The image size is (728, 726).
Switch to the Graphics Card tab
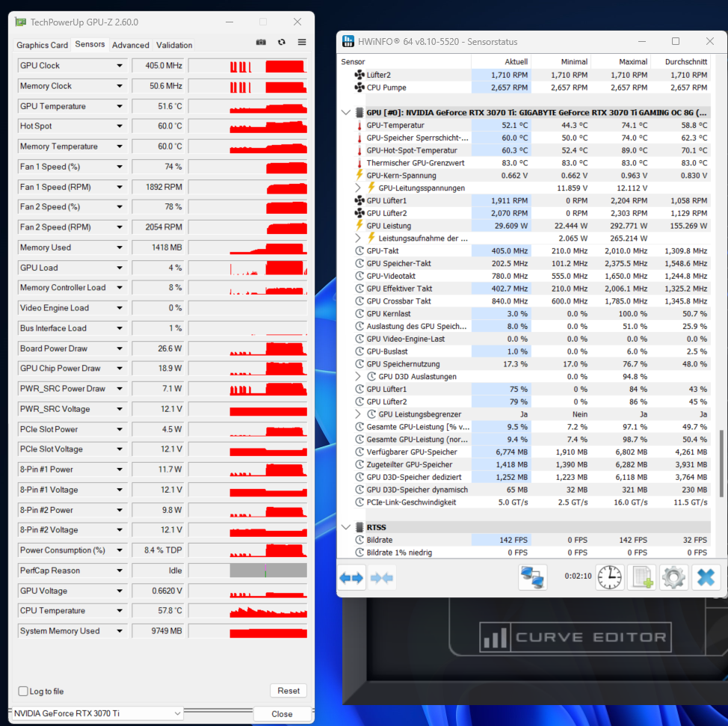click(43, 45)
